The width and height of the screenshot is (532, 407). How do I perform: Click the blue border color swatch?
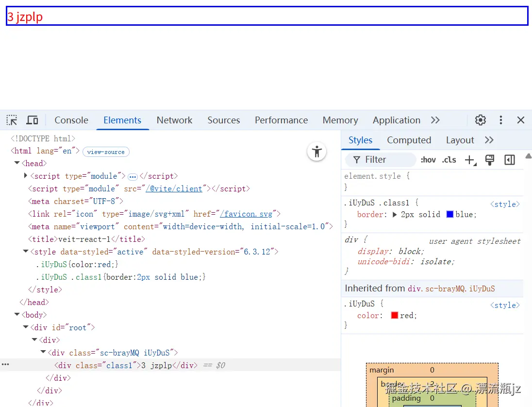point(449,214)
